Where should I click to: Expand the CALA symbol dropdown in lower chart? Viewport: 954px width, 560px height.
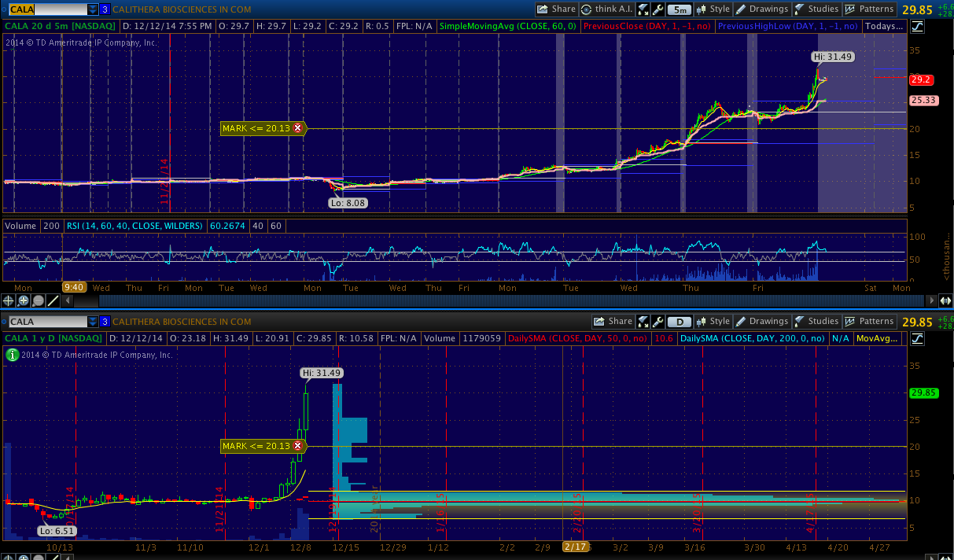click(93, 322)
